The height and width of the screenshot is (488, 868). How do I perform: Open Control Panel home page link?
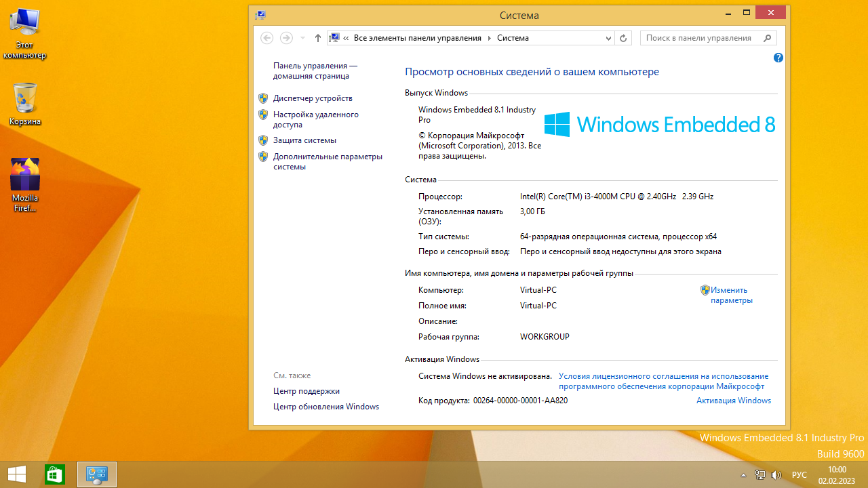pos(315,70)
